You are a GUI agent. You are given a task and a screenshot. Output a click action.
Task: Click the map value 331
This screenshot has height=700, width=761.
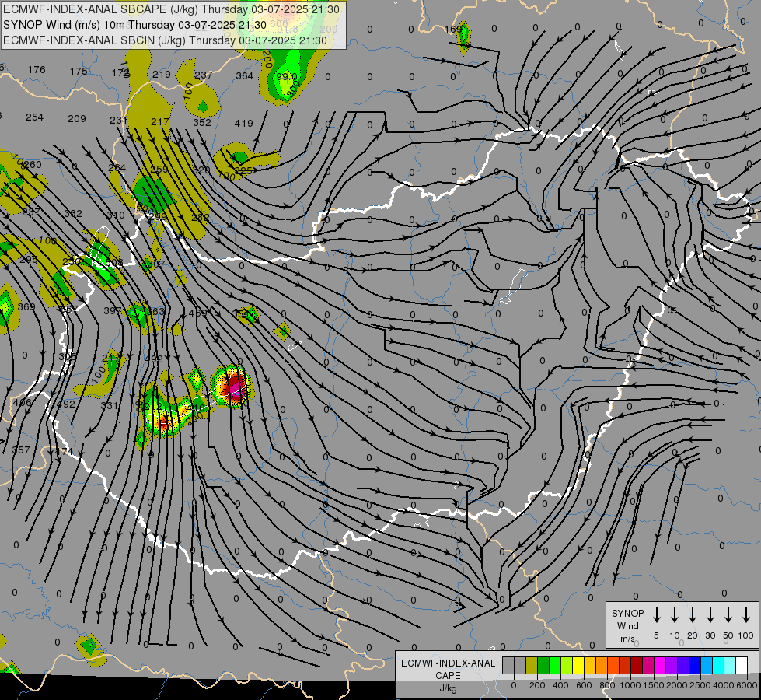[109, 406]
